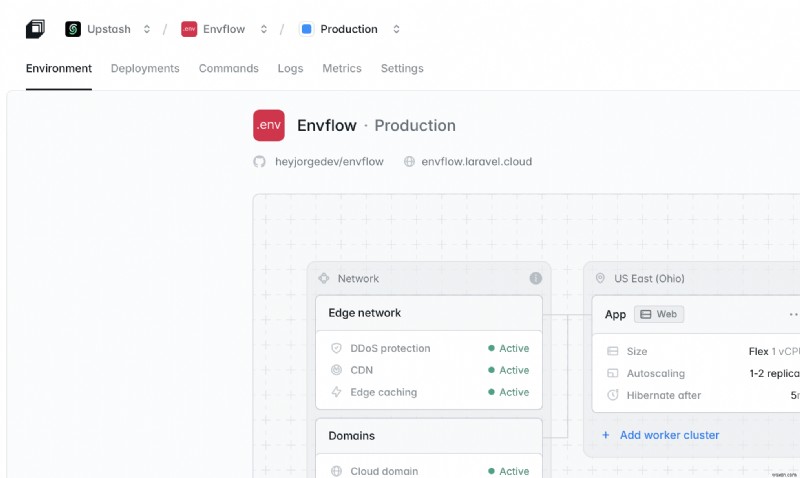Image resolution: width=800 pixels, height=478 pixels.
Task: Open the Domains card header
Action: (429, 436)
